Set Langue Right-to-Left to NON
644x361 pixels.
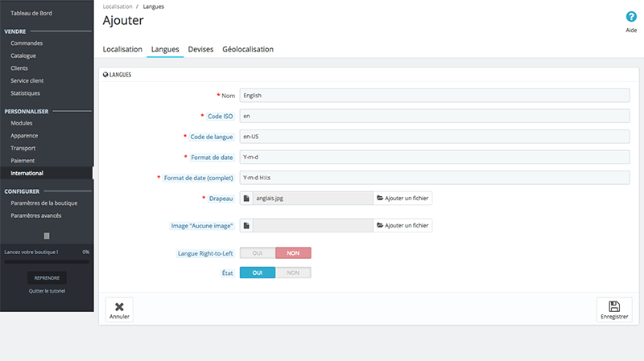tap(293, 253)
